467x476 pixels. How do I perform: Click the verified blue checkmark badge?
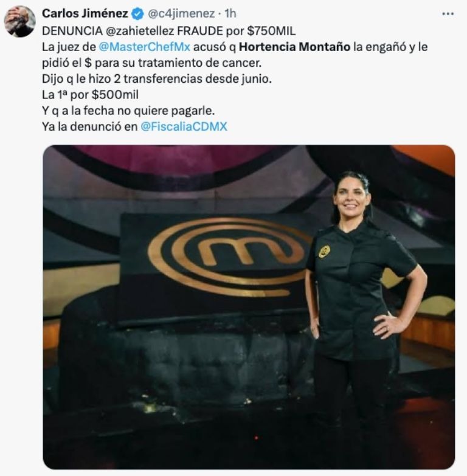click(137, 13)
